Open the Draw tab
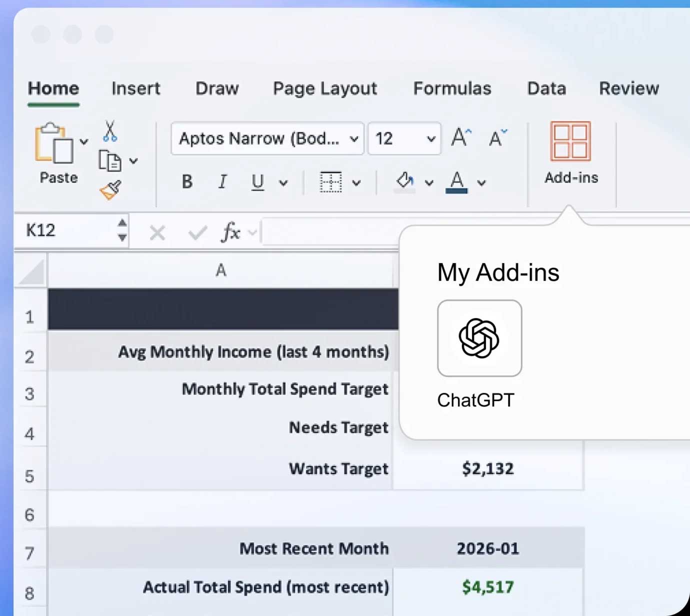The image size is (690, 616). [x=217, y=88]
